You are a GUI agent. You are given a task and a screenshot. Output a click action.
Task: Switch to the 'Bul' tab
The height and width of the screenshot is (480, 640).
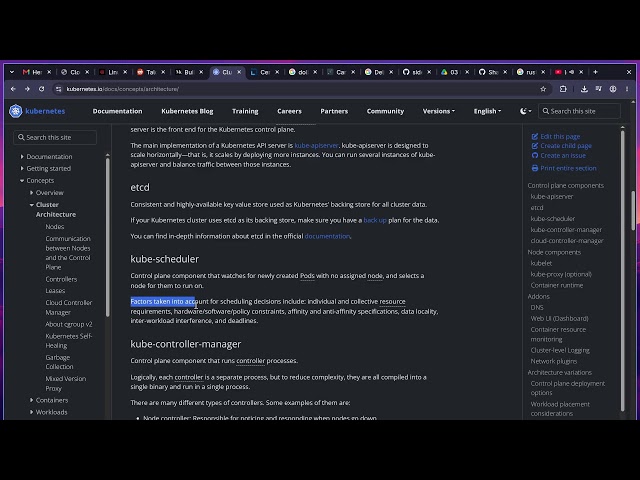pos(189,72)
